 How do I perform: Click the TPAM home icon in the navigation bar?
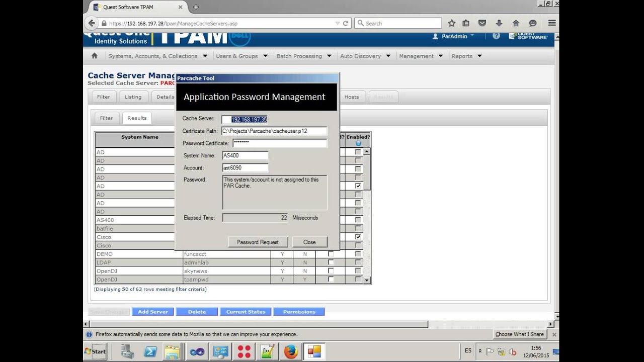pos(94,56)
